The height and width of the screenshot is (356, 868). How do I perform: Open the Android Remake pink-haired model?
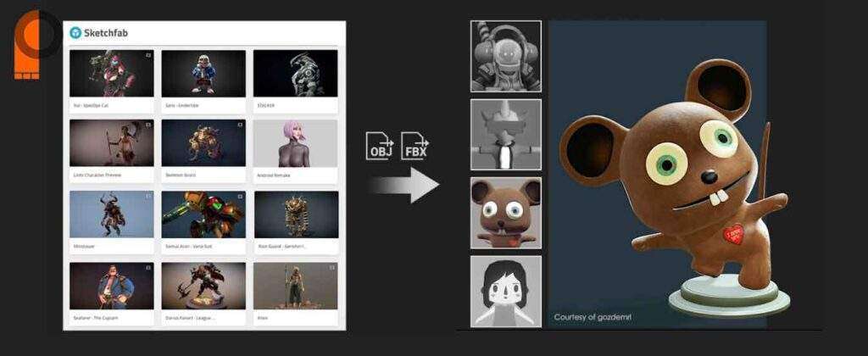295,142
